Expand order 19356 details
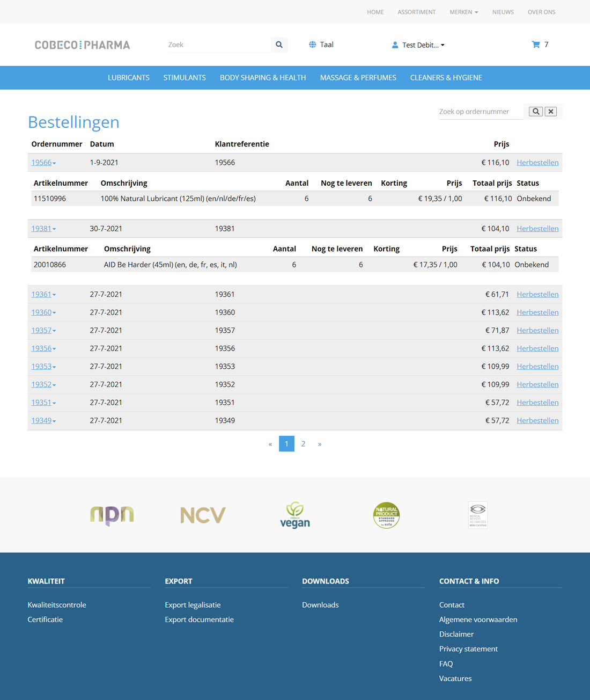This screenshot has height=700, width=590. click(43, 348)
